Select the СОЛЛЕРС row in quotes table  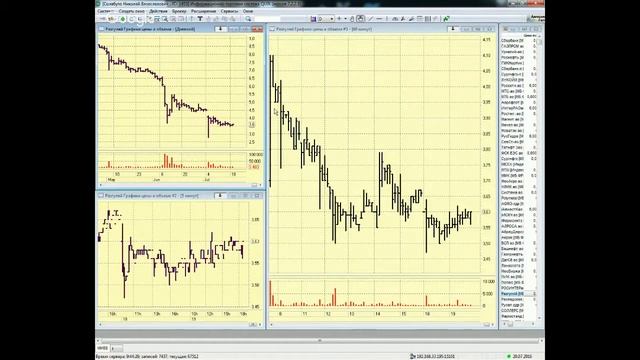518,311
